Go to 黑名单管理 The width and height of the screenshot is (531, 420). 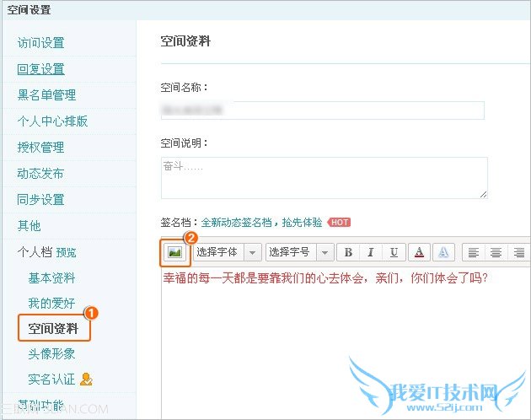click(46, 95)
